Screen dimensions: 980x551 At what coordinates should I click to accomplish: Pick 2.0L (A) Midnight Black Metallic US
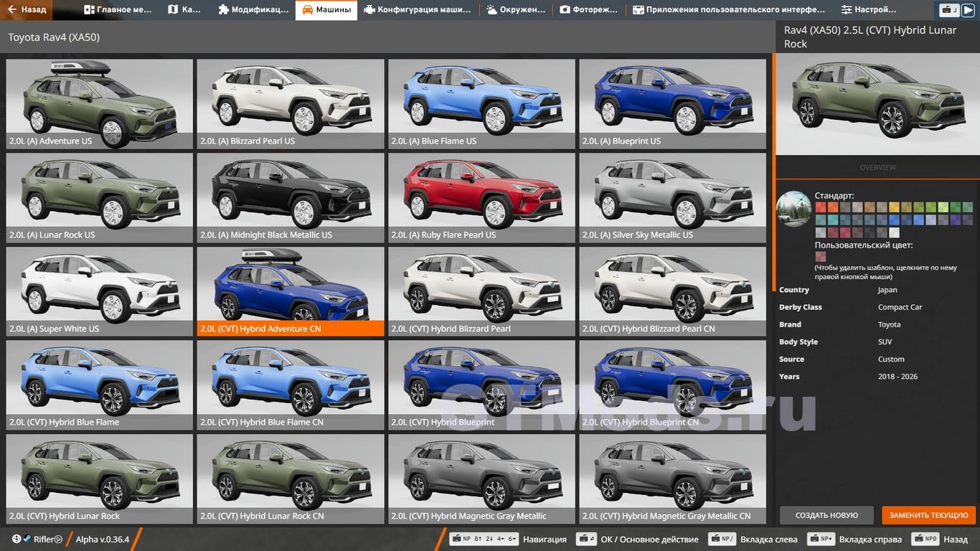(291, 198)
